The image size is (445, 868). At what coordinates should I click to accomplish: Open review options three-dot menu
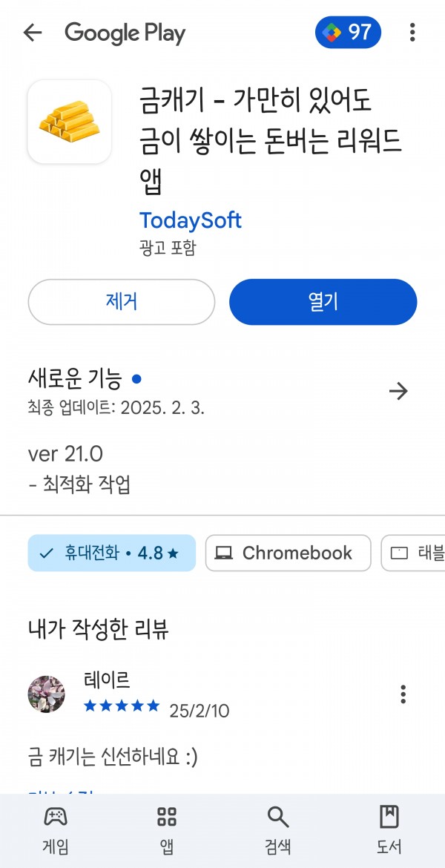(403, 694)
